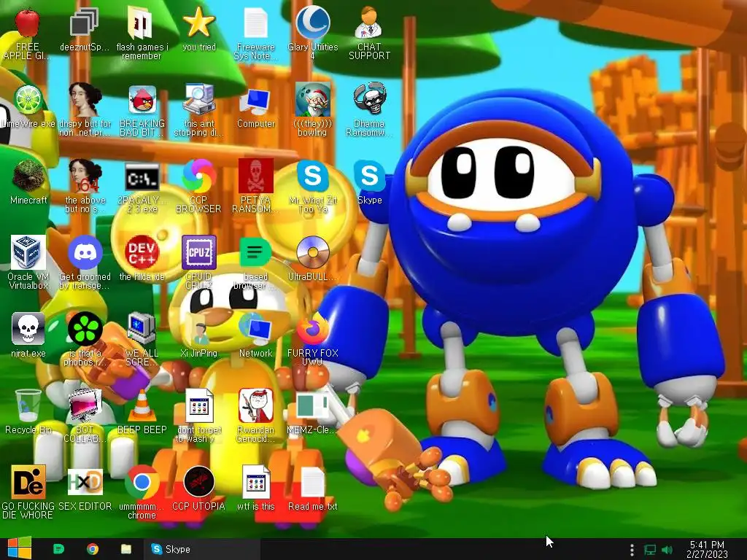Launch the UltraBULL... disc icon

point(312,253)
